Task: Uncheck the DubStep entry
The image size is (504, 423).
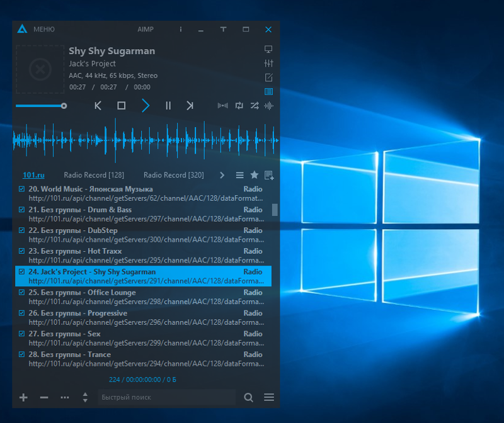Action: (21, 230)
